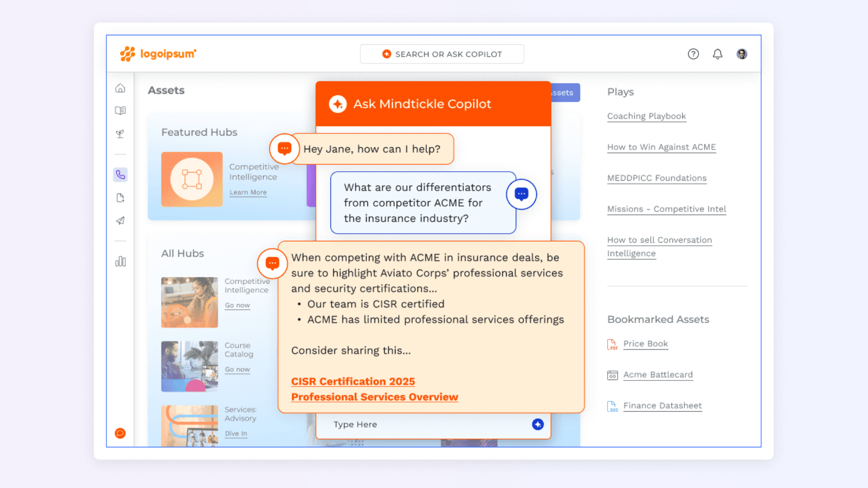Click the Search or Ask Copilot field

[442, 54]
